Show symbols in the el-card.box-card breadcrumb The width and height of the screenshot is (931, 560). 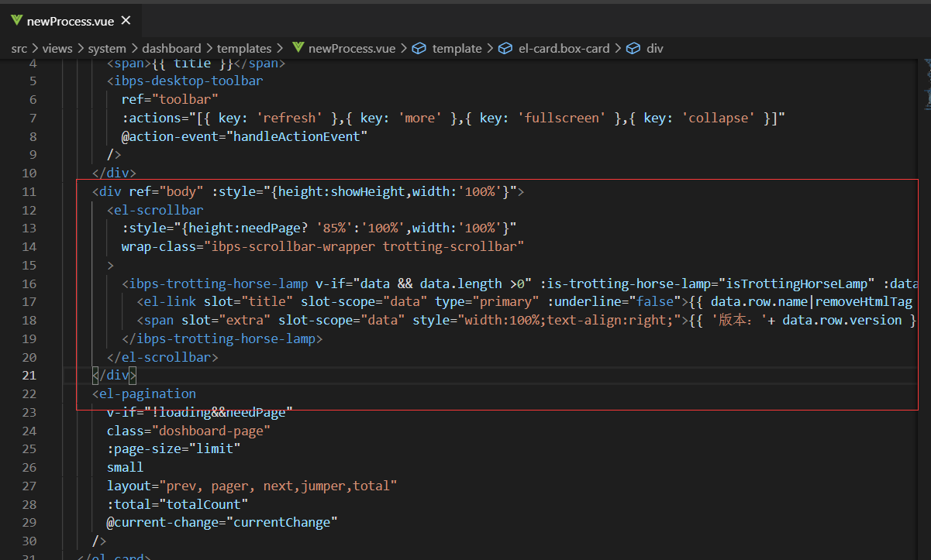click(x=564, y=48)
